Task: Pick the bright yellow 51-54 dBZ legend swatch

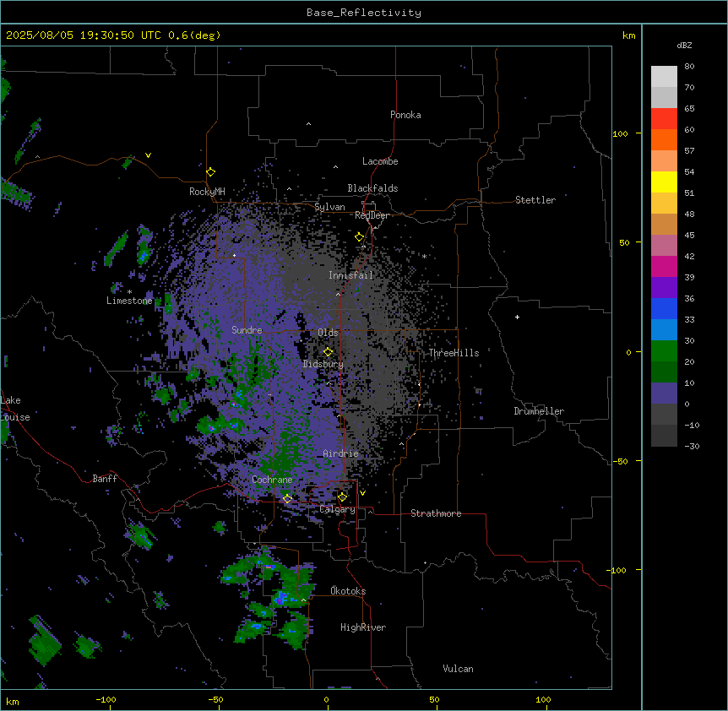Action: (x=664, y=182)
